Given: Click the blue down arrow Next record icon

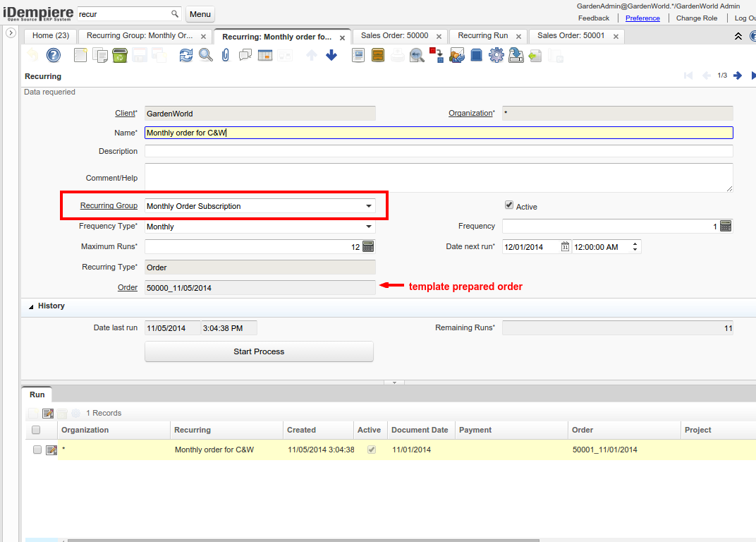Looking at the screenshot, I should click(x=331, y=55).
